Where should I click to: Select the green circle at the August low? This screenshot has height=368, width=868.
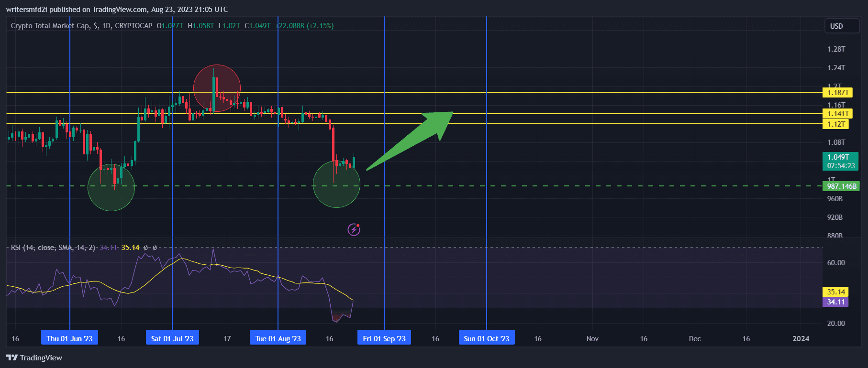336,184
